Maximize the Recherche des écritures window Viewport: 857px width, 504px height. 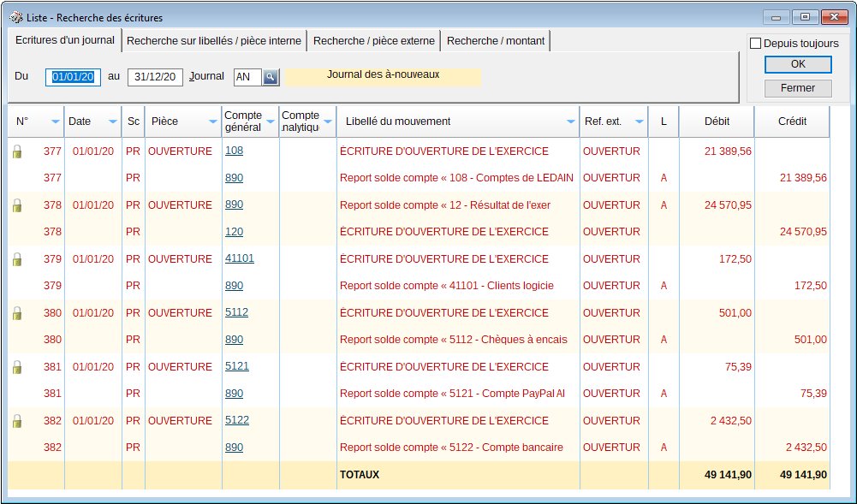[805, 17]
